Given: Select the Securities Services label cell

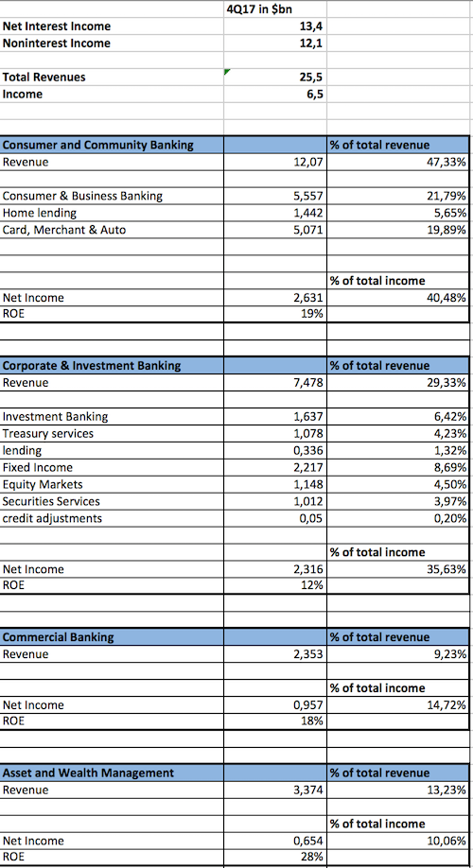Looking at the screenshot, I should pos(112,501).
